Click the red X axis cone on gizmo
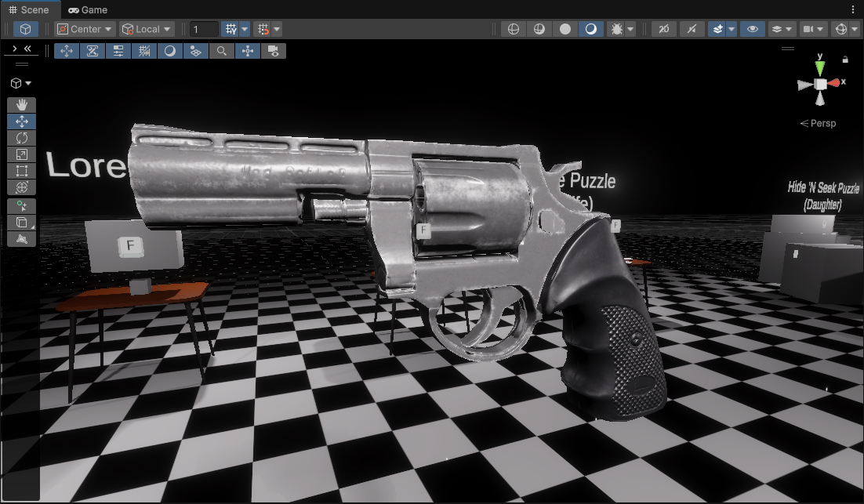 pos(833,83)
